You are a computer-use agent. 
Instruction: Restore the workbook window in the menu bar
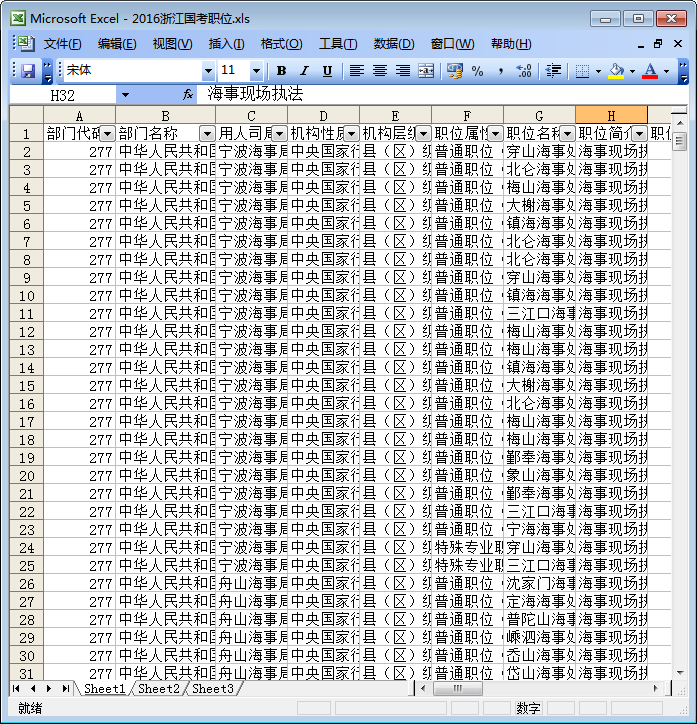pyautogui.click(x=658, y=44)
